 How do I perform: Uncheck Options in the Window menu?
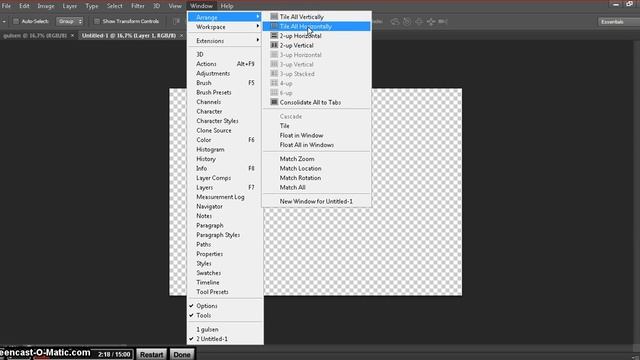[225, 306]
